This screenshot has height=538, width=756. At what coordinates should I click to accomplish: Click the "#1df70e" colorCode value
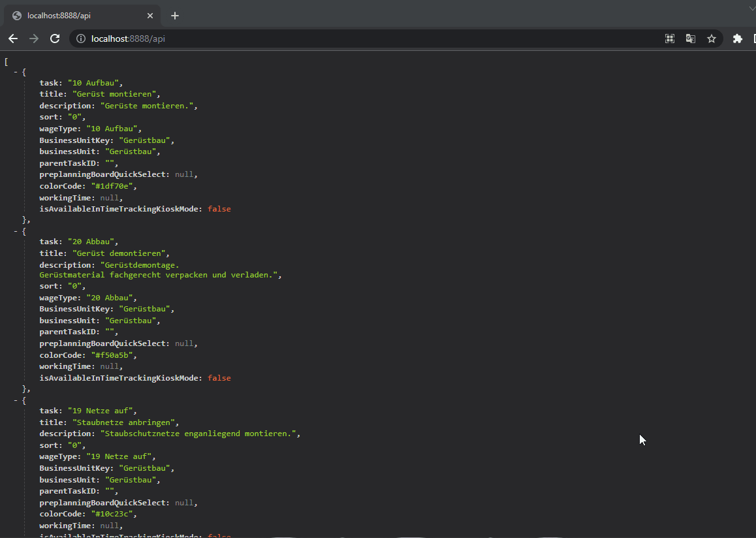(x=111, y=185)
